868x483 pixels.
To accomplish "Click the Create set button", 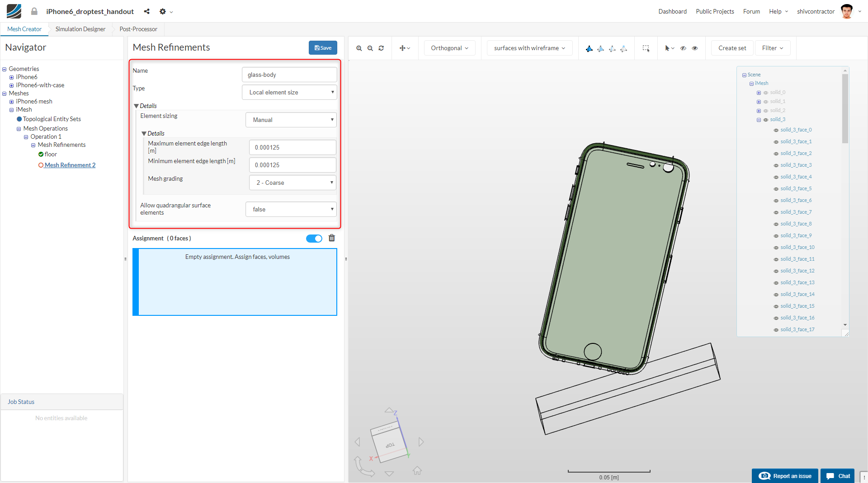I will pyautogui.click(x=732, y=48).
